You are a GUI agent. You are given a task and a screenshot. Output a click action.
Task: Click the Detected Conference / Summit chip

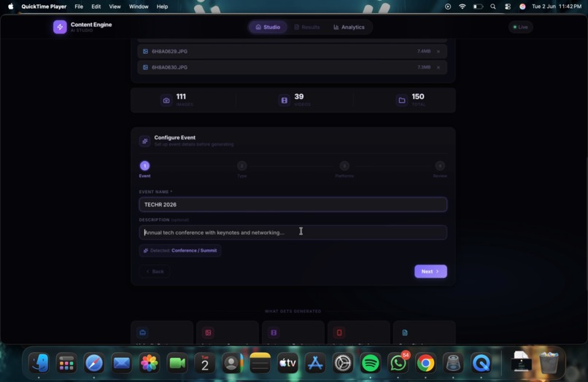pos(180,251)
